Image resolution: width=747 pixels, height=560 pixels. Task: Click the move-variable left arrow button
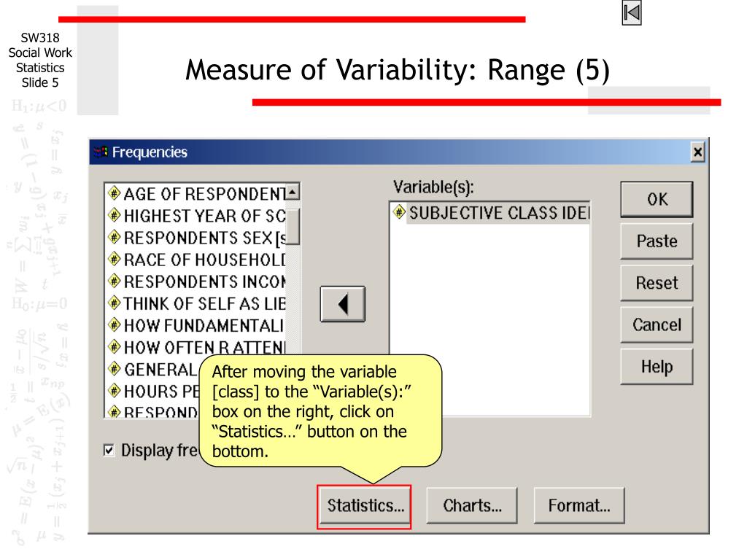pyautogui.click(x=343, y=304)
